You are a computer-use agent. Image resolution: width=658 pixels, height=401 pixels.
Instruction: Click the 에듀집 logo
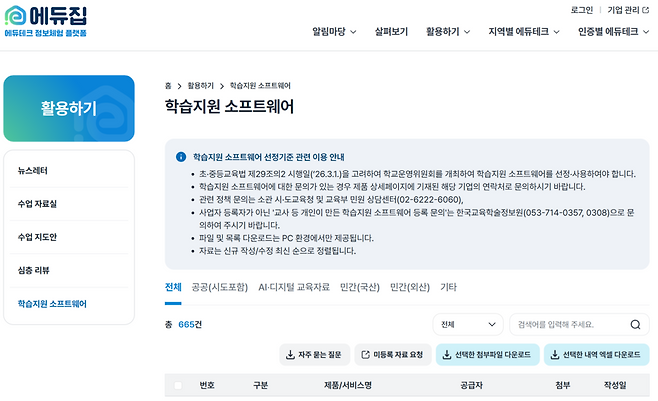pos(45,21)
